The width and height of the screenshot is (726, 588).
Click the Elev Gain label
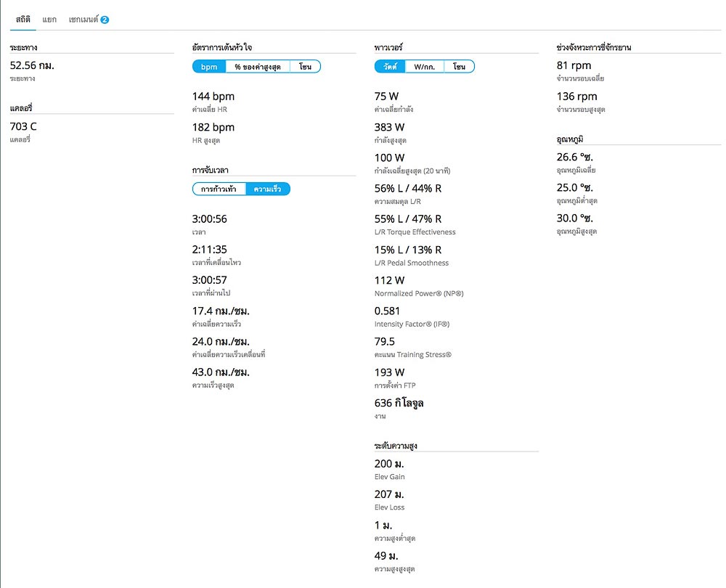tap(390, 477)
